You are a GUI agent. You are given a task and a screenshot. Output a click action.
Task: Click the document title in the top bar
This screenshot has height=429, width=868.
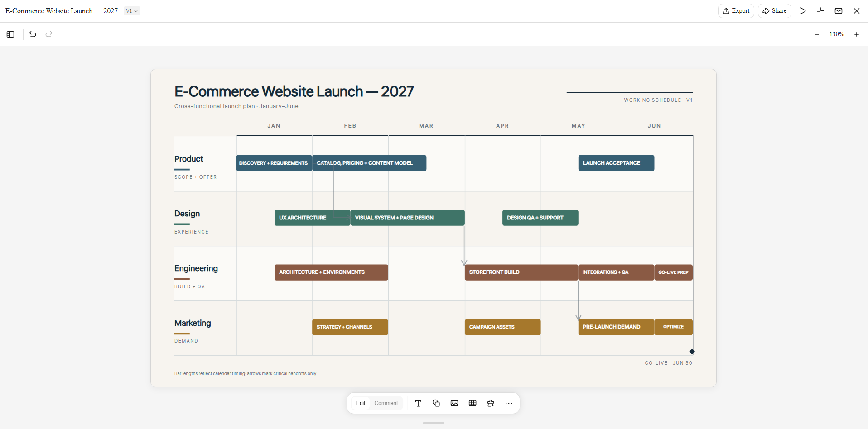pyautogui.click(x=62, y=11)
